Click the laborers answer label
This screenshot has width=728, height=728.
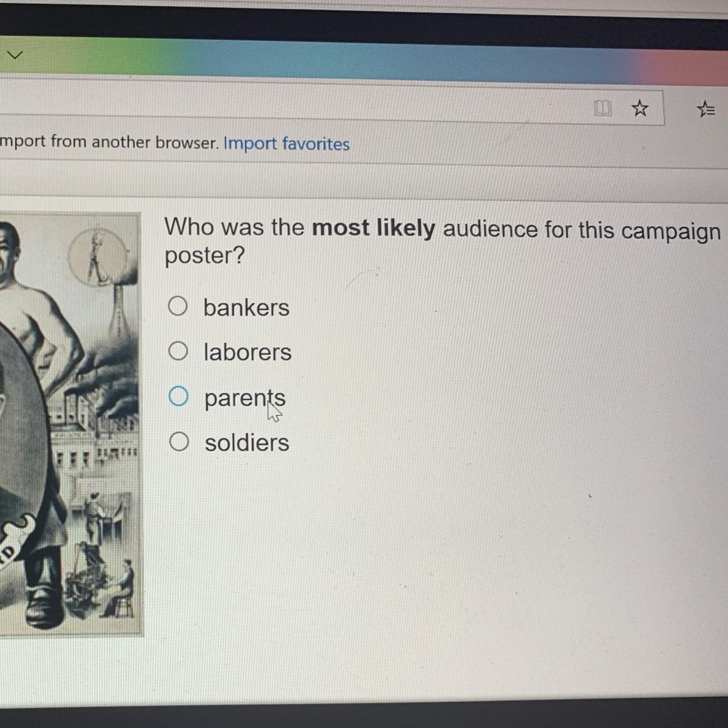248,352
